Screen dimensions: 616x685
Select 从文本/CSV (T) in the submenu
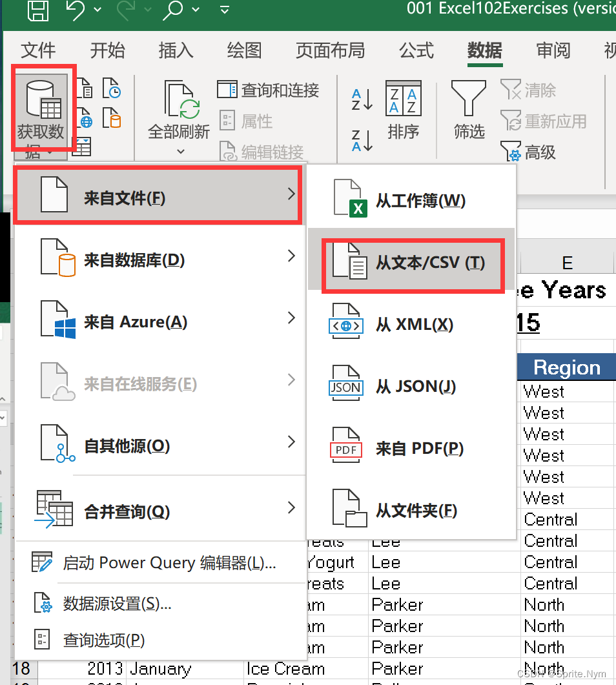pyautogui.click(x=411, y=259)
